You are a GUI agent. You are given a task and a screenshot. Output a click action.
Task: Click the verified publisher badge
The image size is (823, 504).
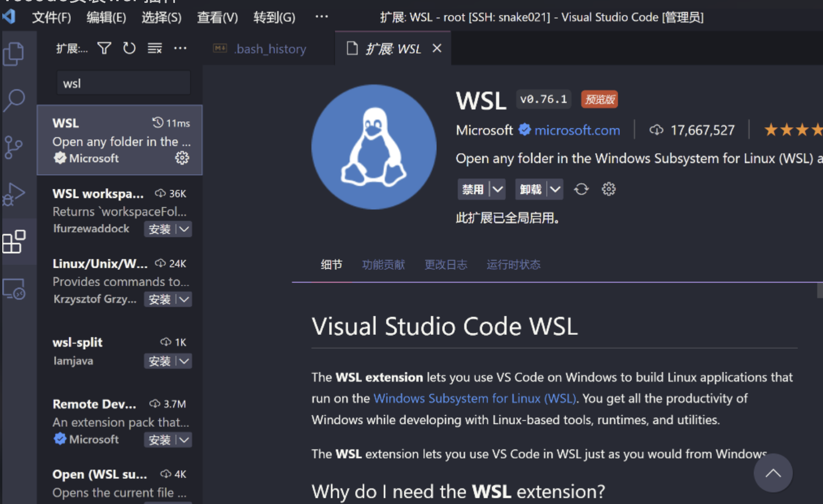coord(524,130)
